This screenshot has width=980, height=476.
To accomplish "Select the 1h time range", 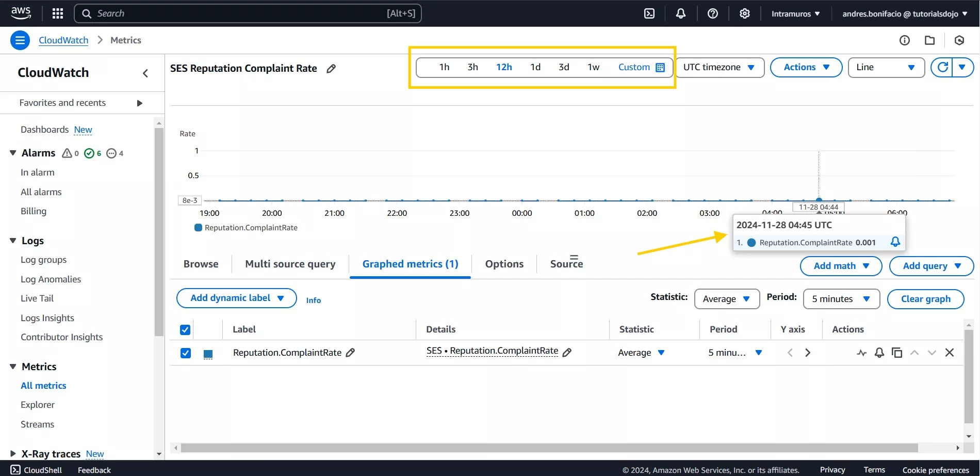I will pyautogui.click(x=444, y=67).
